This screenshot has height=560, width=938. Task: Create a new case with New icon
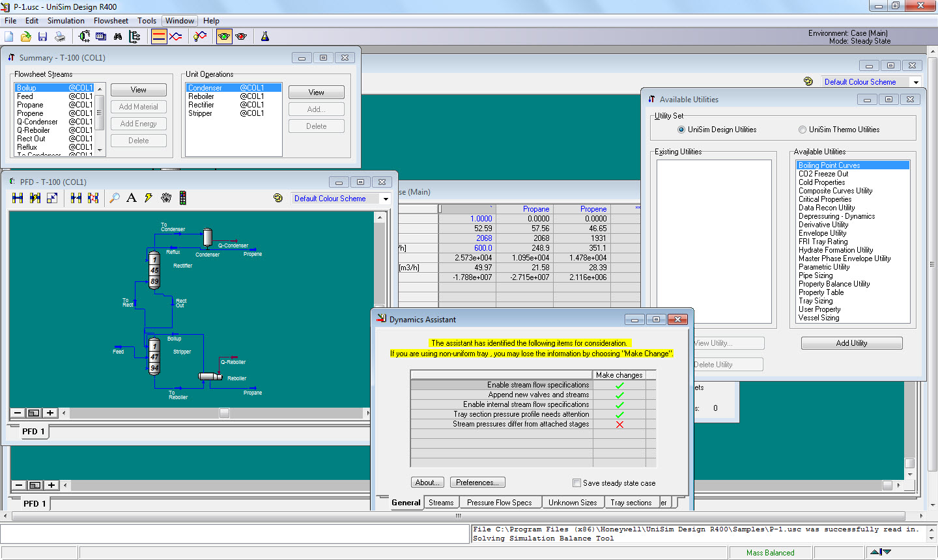coord(9,36)
